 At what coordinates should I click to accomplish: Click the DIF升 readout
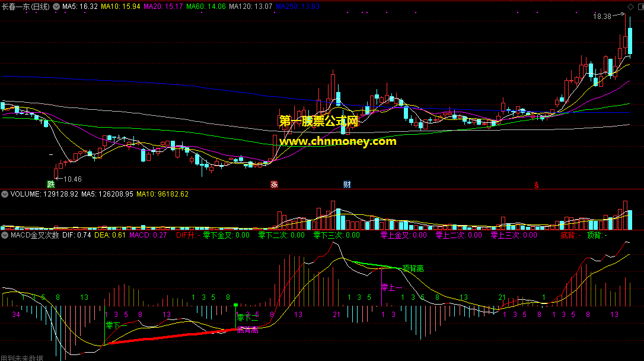pos(188,235)
